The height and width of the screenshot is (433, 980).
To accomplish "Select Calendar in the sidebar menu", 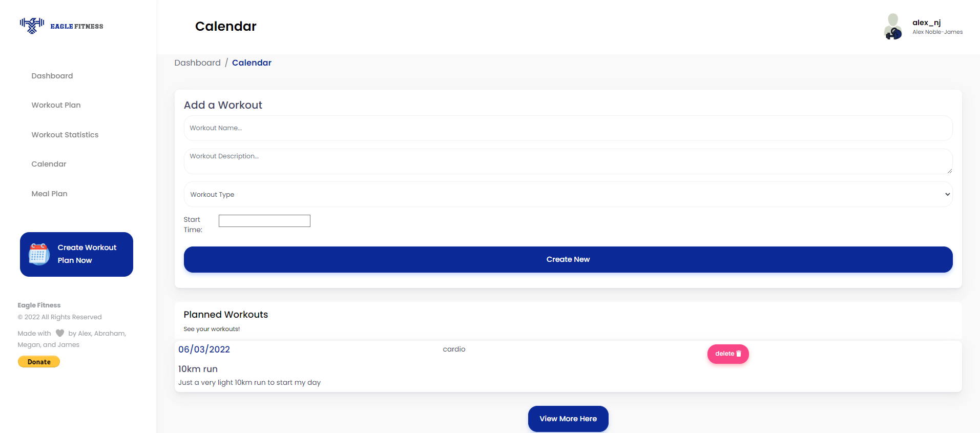I will tap(49, 164).
